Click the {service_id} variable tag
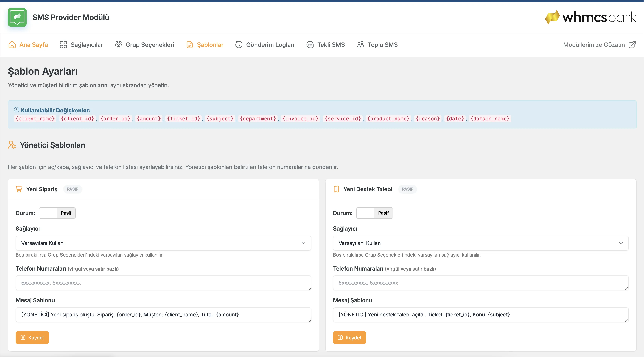The height and width of the screenshot is (357, 644). [343, 119]
